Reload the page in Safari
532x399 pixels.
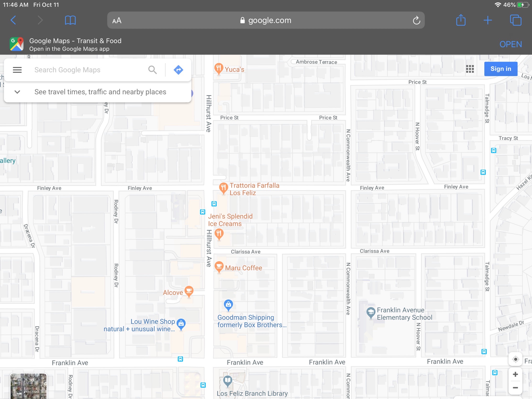416,21
